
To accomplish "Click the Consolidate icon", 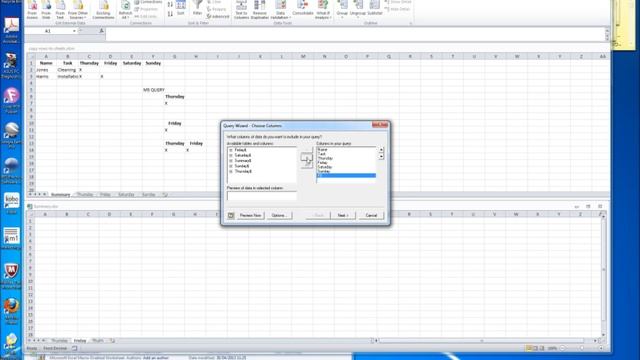I will 302,8.
